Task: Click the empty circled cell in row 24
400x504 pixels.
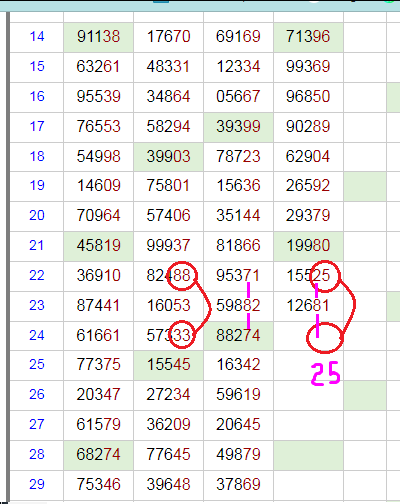Action: click(x=308, y=335)
